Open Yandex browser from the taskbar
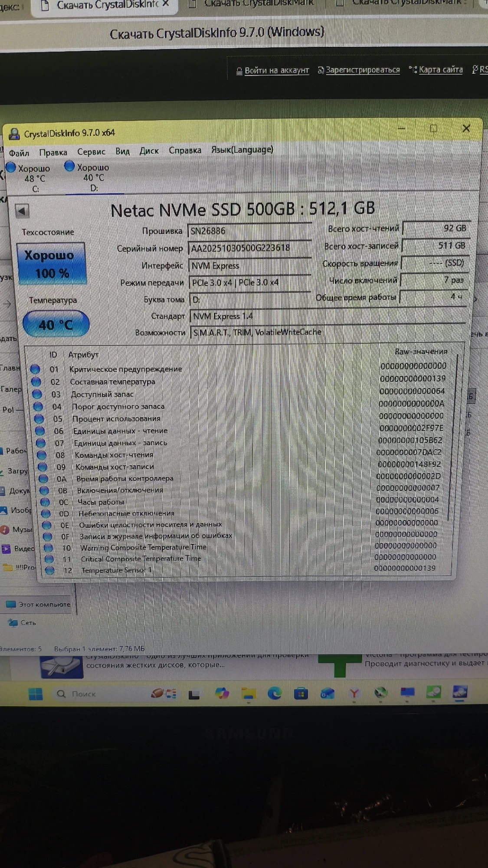 tap(354, 694)
